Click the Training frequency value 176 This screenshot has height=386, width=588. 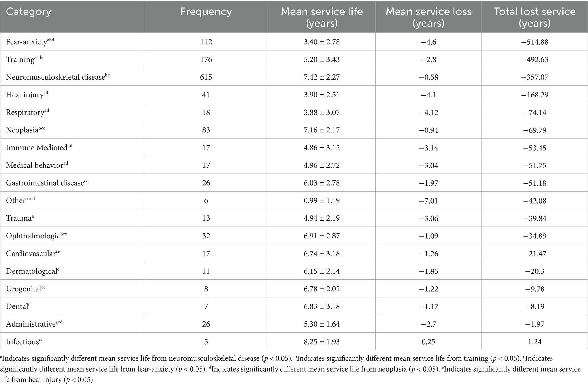tap(206, 59)
